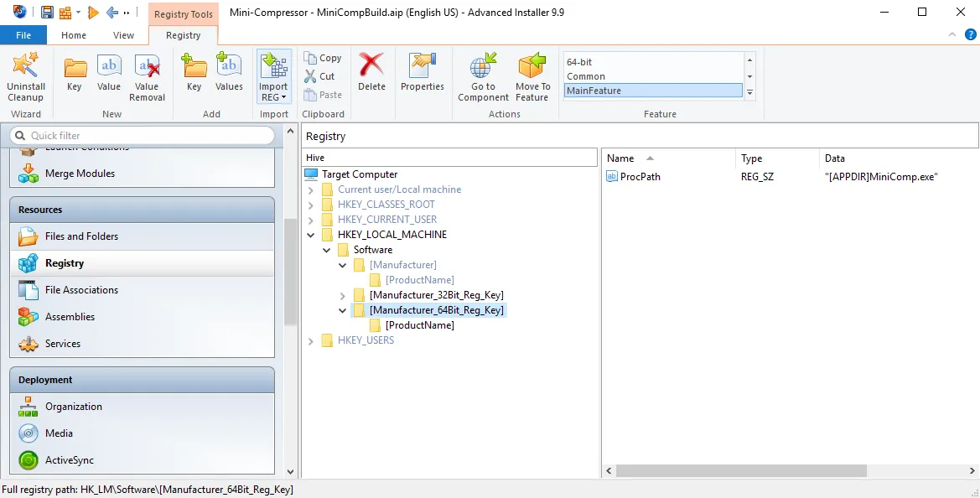The image size is (980, 498).
Task: Expand the Feature list dropdown arrow
Action: (x=750, y=91)
